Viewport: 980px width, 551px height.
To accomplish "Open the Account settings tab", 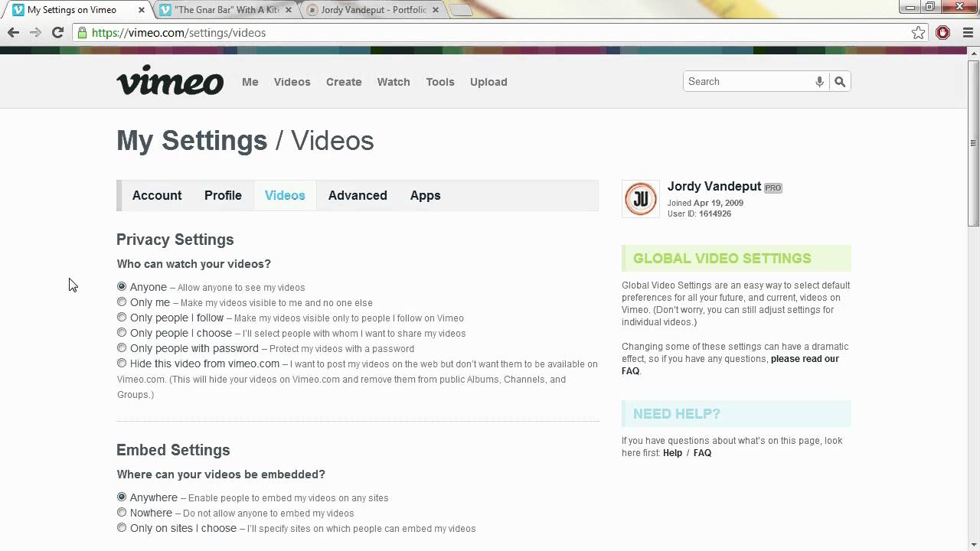I will 157,195.
